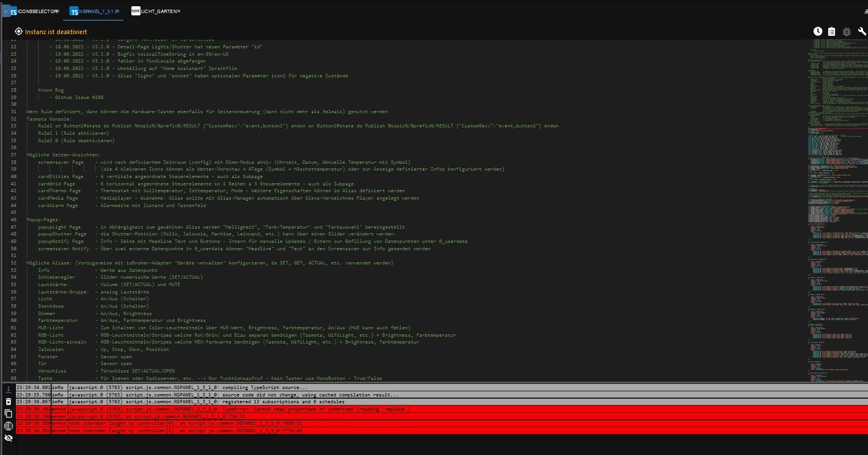
Task: Click the 'Rule2 0 (Rule deaktivieren)' line
Action: (76, 140)
